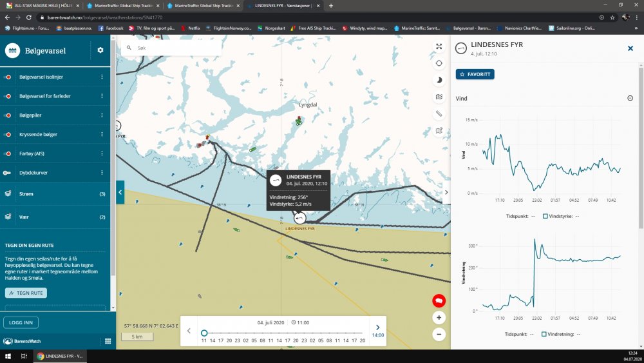The height and width of the screenshot is (363, 644).
Task: Toggle the Vindretning checkbox
Action: point(544,334)
